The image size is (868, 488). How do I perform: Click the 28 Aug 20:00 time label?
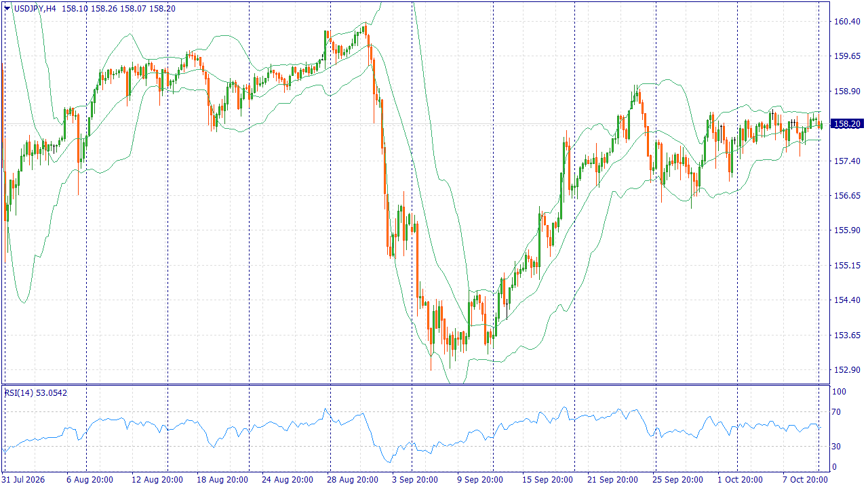353,480
